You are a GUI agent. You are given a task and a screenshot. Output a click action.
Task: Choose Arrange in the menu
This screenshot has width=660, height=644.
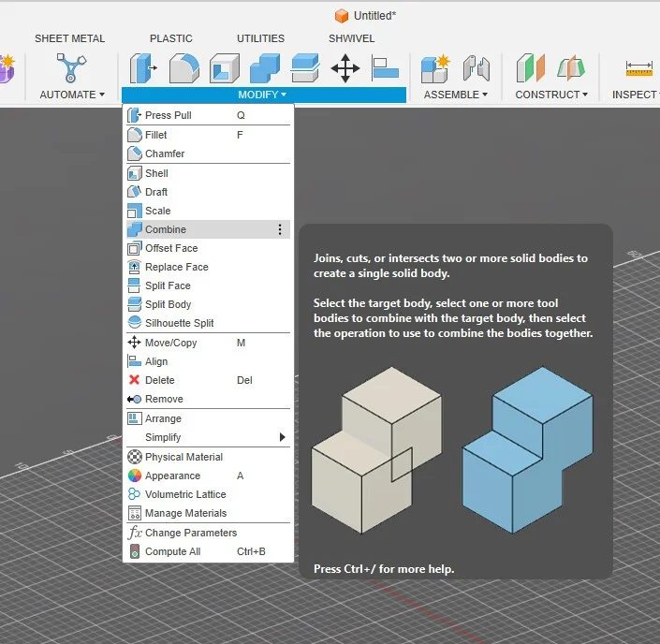click(x=209, y=418)
